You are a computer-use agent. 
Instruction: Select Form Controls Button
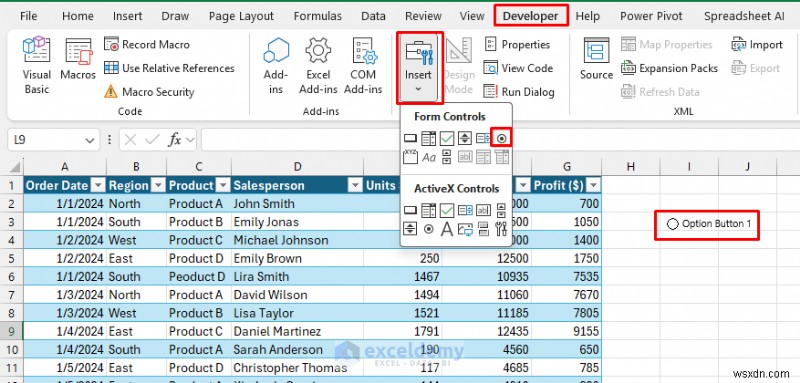click(x=410, y=138)
